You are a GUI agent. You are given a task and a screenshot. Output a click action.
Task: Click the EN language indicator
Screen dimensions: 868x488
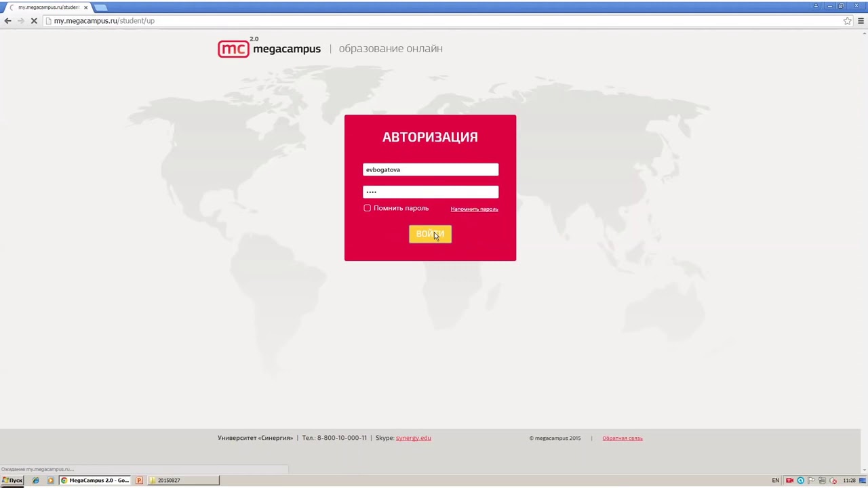click(775, 481)
